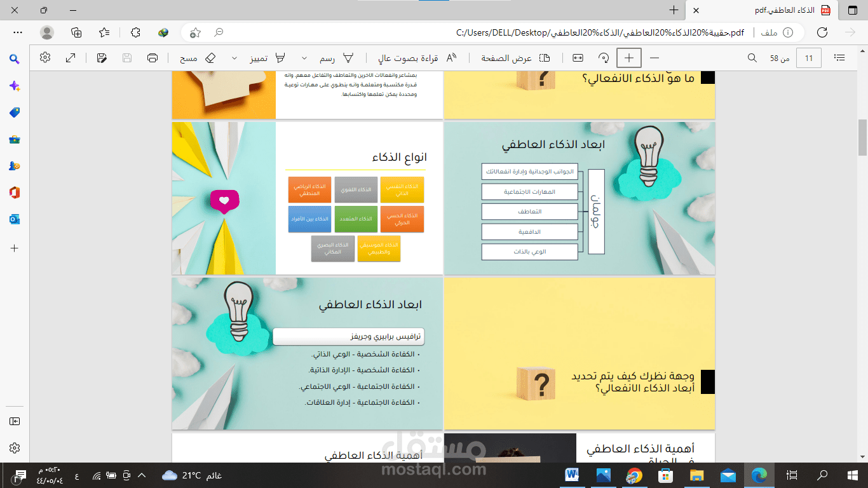Viewport: 868px width, 488px height.
Task: Open the عرض الصفحة page view options
Action: [x=515, y=58]
